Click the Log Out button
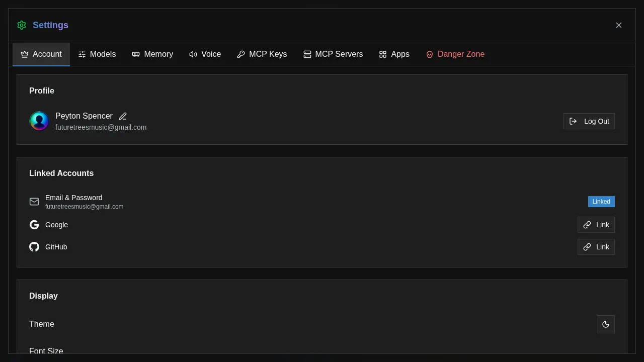The image size is (644, 362). (x=589, y=121)
